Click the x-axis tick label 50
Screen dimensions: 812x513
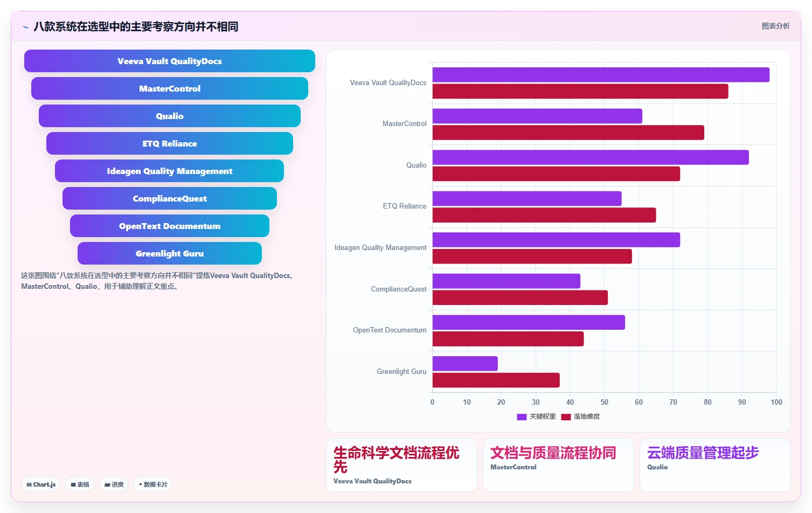point(605,402)
